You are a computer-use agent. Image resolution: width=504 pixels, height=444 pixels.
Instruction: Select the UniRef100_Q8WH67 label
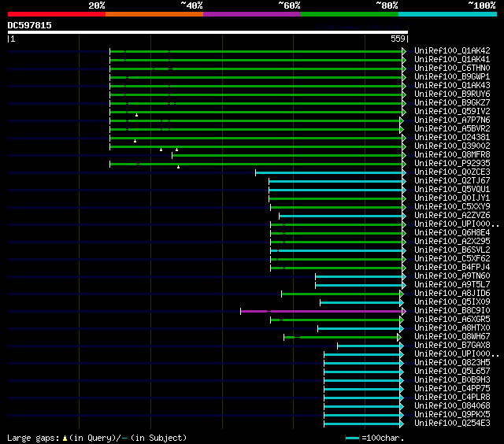point(452,337)
